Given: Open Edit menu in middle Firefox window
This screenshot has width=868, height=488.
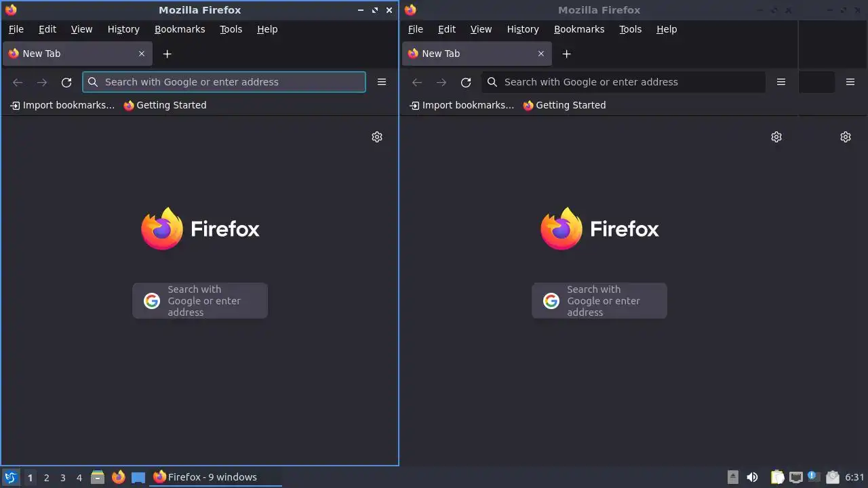Looking at the screenshot, I should point(447,29).
